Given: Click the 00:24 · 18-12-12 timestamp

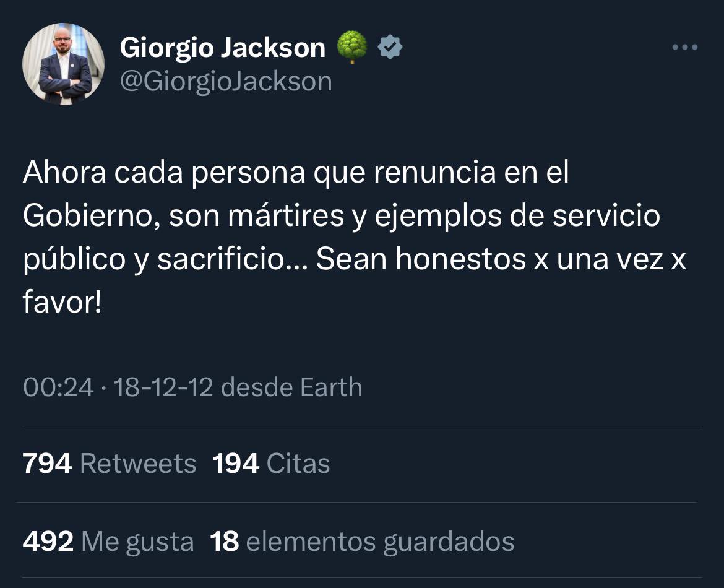Looking at the screenshot, I should click(118, 387).
